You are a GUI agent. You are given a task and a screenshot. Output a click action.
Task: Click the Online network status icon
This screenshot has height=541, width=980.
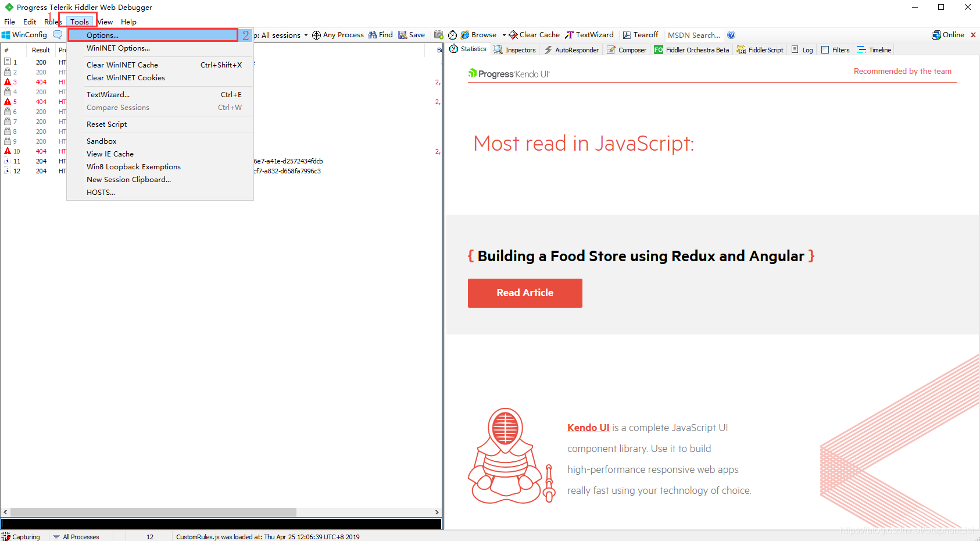click(936, 35)
